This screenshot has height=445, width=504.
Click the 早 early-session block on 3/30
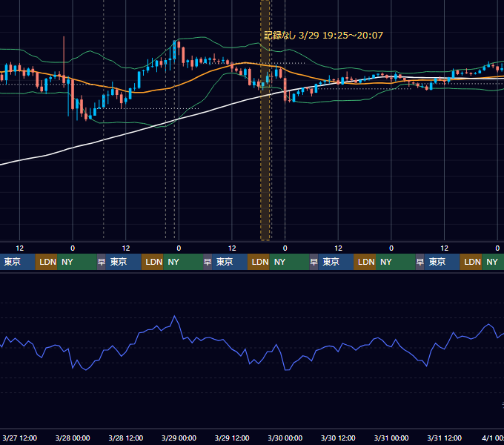[x=314, y=262]
